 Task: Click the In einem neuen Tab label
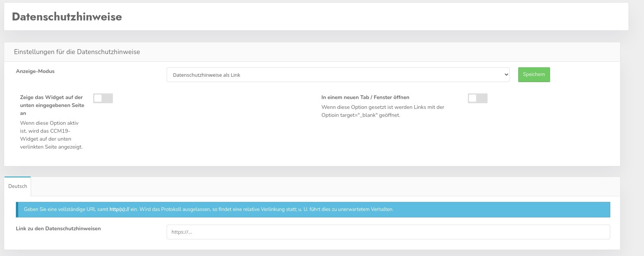point(365,97)
